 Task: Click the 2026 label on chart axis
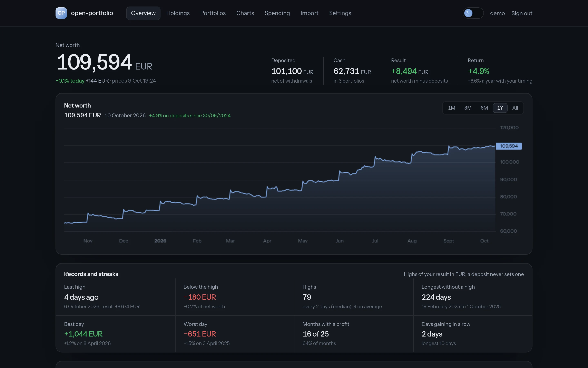(160, 241)
